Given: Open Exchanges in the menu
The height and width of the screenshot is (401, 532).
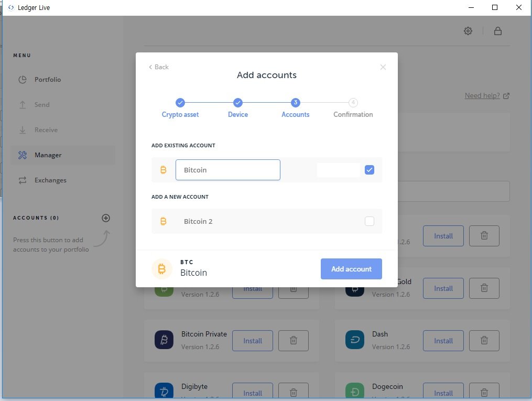Looking at the screenshot, I should [x=63, y=180].
